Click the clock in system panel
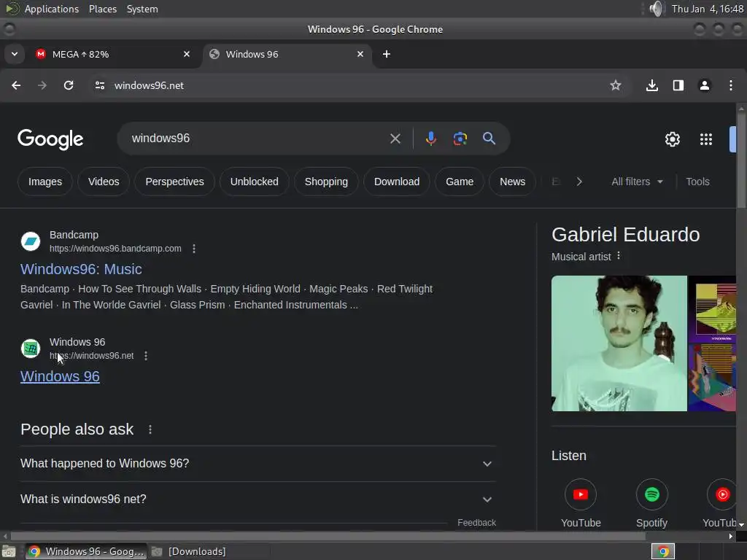 pos(707,9)
